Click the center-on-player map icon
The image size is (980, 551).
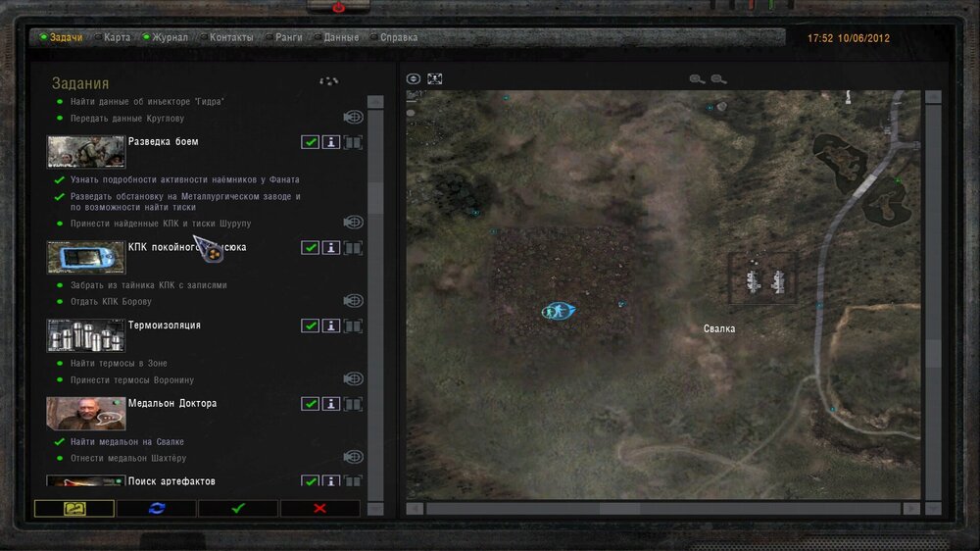coord(414,78)
